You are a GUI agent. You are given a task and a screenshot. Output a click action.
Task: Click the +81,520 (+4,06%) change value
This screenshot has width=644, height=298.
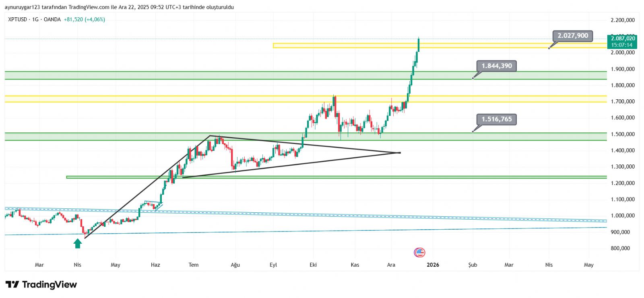(x=84, y=19)
